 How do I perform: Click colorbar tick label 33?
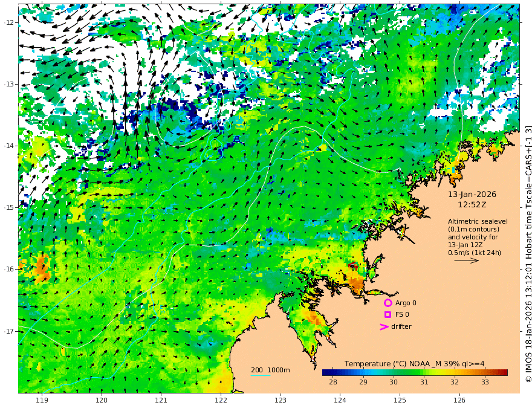(x=485, y=382)
